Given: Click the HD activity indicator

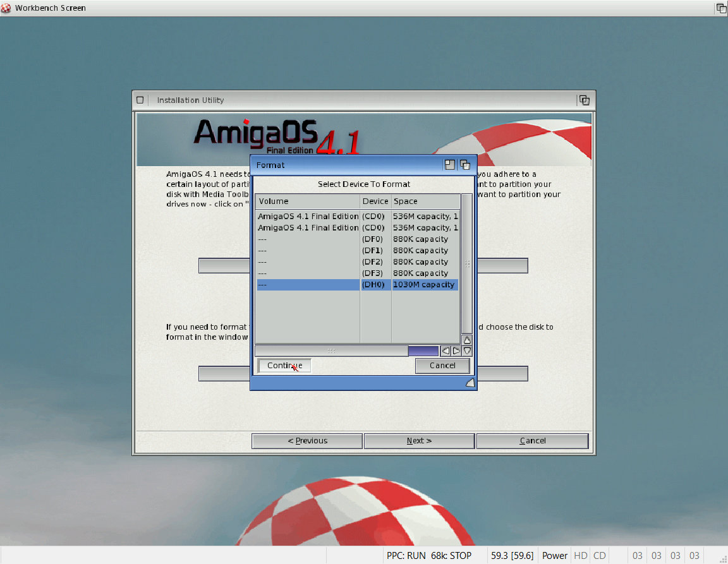Looking at the screenshot, I should click(580, 556).
